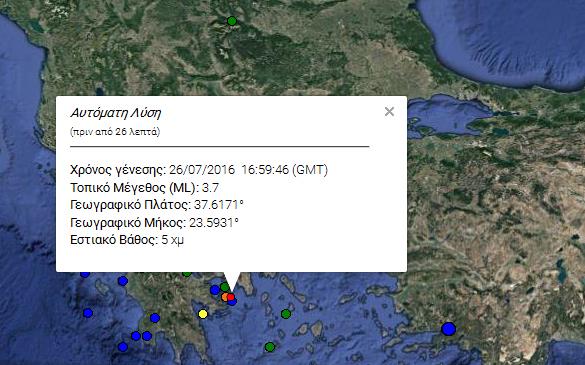
Task: Click the yellow earthquake marker on the Peloponnese
Action: [x=203, y=314]
